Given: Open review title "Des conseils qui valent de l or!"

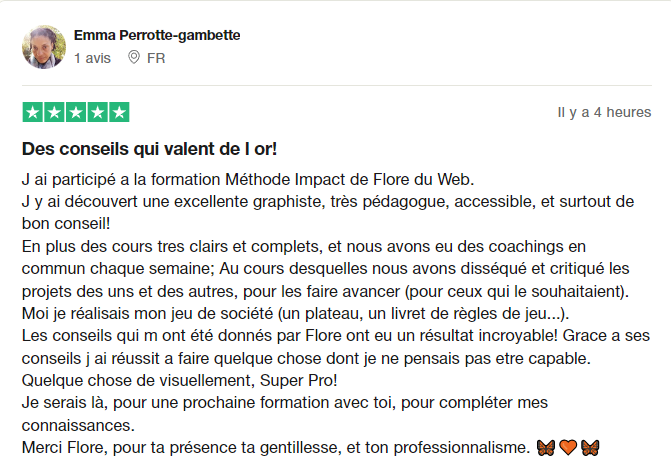Looking at the screenshot, I should click(149, 149).
